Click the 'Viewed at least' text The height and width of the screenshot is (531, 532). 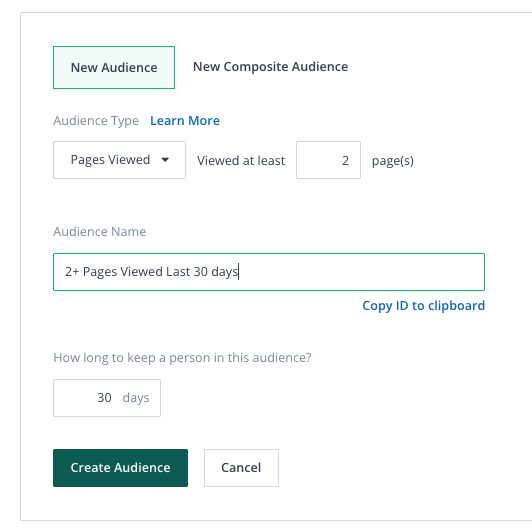pos(241,160)
